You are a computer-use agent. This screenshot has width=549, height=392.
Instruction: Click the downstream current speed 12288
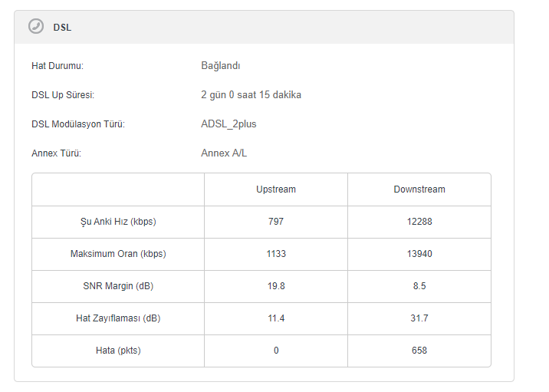point(419,222)
